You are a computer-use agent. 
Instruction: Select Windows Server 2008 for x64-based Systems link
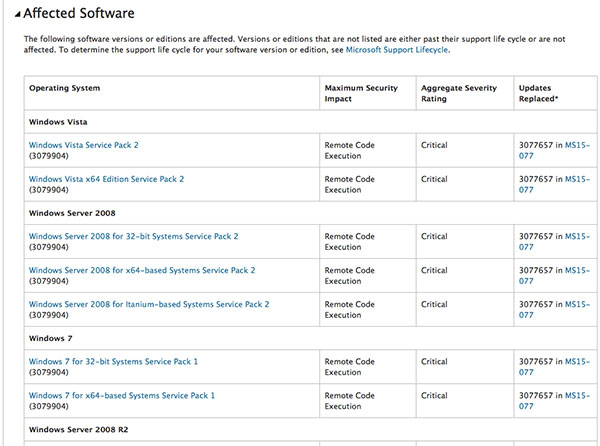(141, 270)
